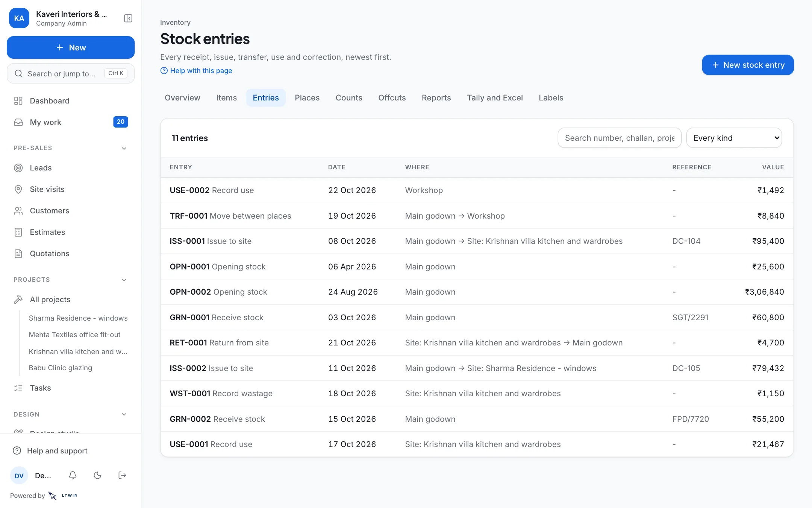Open Help with this page link

coord(196,71)
